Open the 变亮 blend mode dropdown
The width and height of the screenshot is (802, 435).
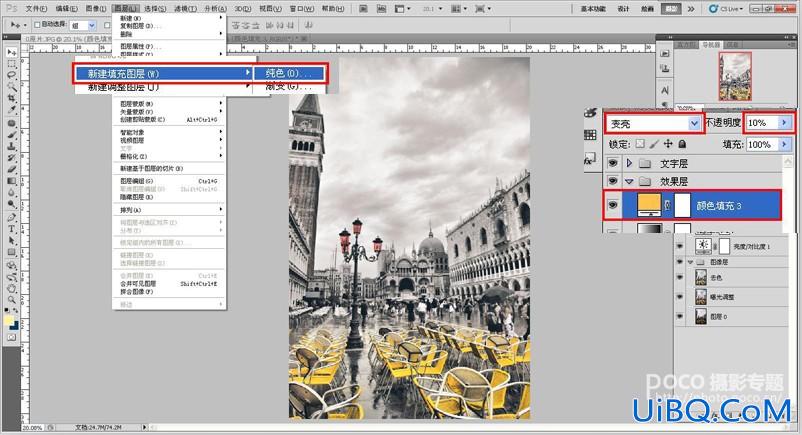655,123
